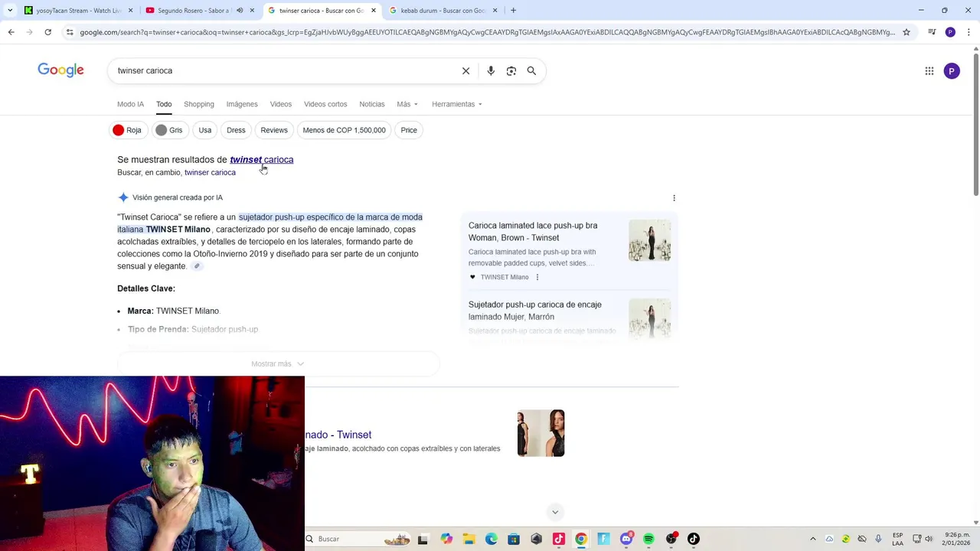Mute the Segundo Rosero tab audio
This screenshot has width=980, height=551.
240,11
